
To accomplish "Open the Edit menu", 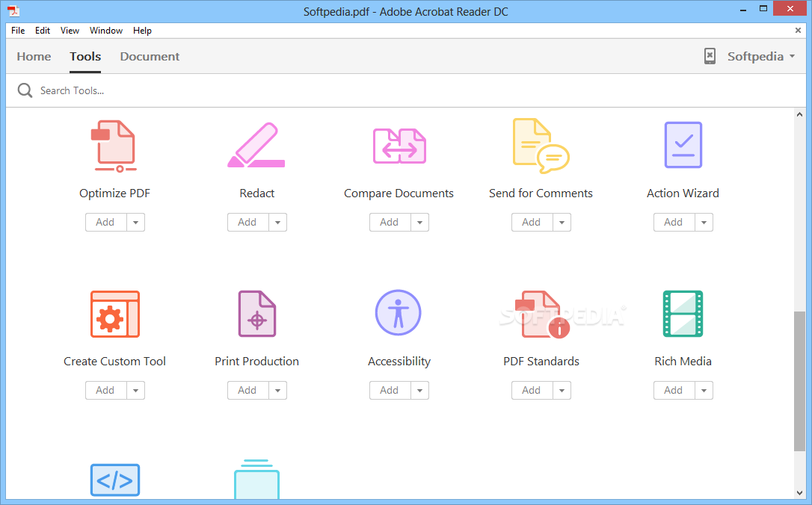I will (43, 31).
